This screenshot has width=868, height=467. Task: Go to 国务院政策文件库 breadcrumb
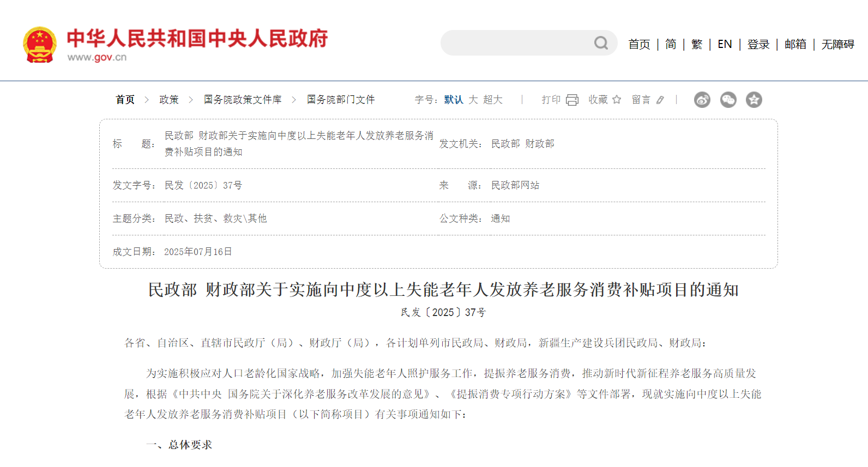tap(243, 100)
